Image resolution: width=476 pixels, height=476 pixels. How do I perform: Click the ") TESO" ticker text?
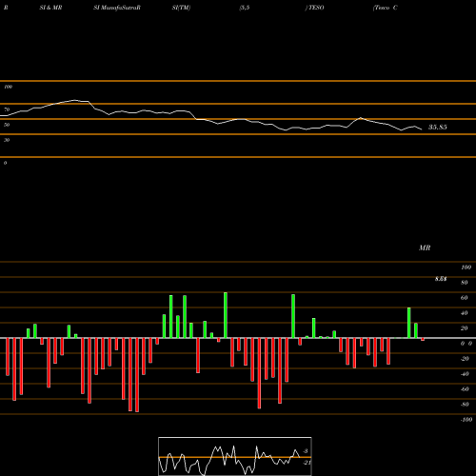coord(314,8)
